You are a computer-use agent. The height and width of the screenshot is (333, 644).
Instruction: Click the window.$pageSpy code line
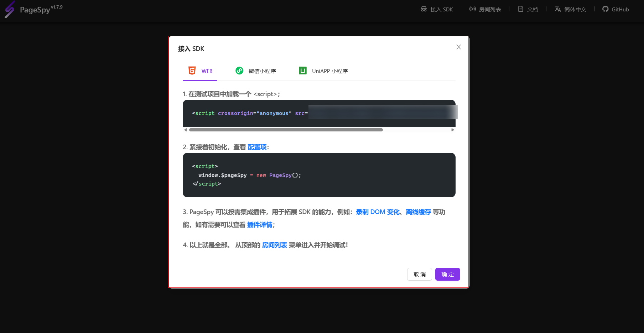pyautogui.click(x=250, y=175)
